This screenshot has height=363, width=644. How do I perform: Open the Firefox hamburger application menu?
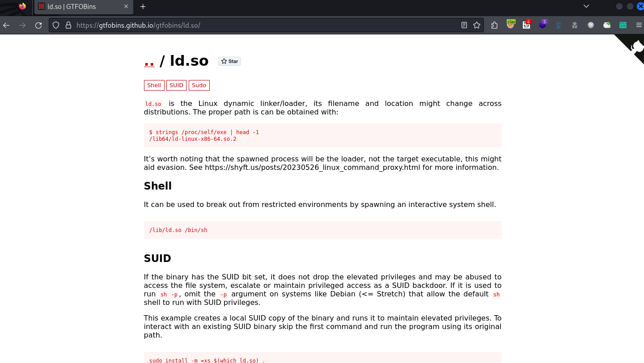click(639, 25)
